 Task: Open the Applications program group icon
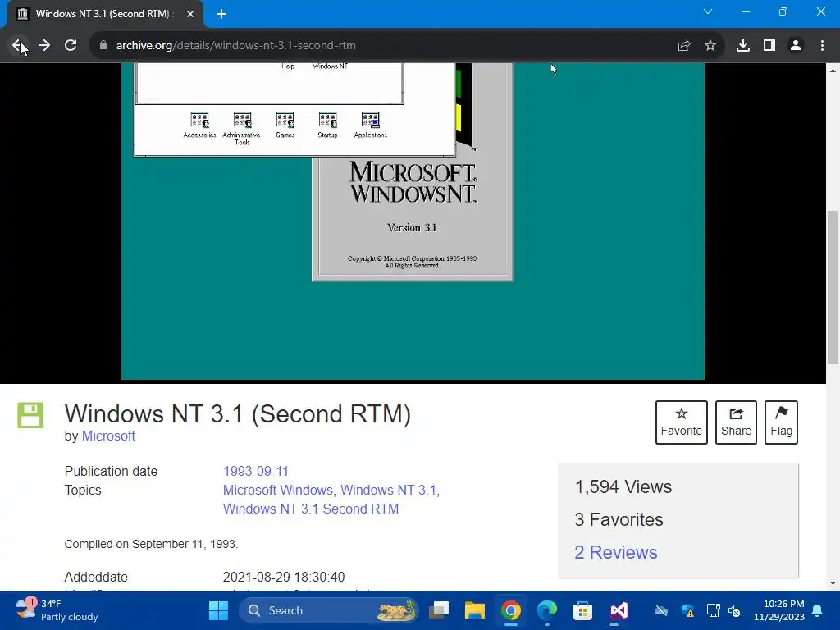[x=370, y=125]
